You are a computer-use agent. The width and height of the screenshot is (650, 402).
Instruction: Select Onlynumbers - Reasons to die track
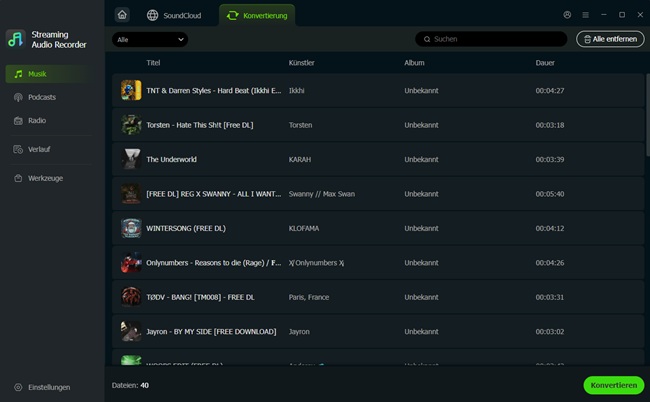213,262
